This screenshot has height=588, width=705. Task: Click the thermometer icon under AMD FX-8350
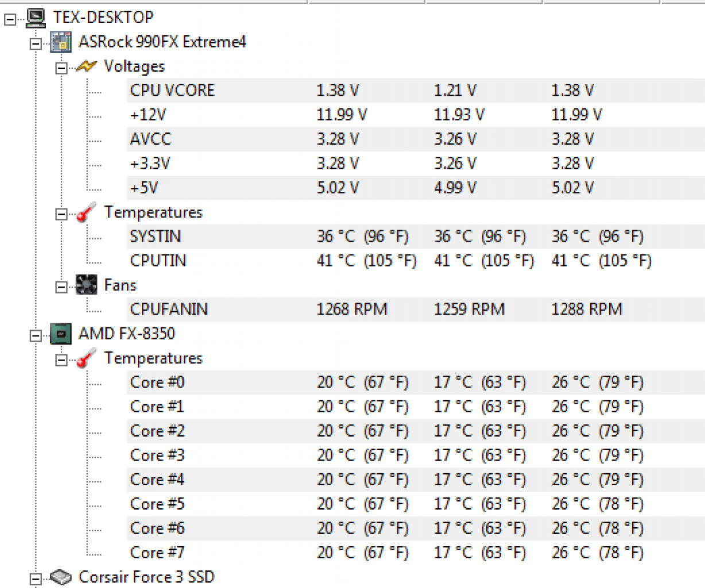(86, 358)
